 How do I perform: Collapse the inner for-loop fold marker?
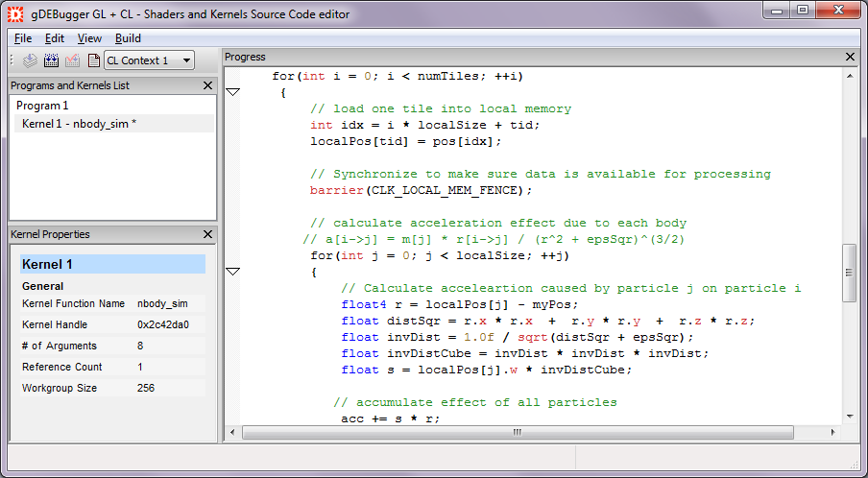[x=231, y=272]
